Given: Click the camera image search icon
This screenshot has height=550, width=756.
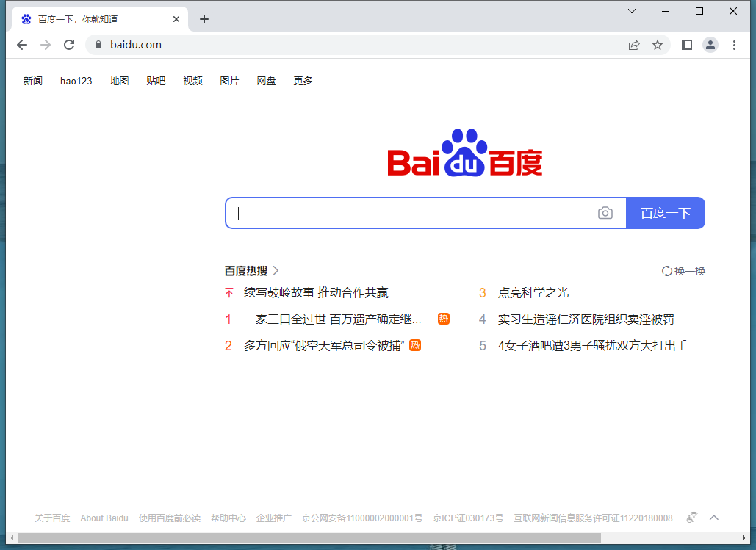Looking at the screenshot, I should (x=605, y=213).
